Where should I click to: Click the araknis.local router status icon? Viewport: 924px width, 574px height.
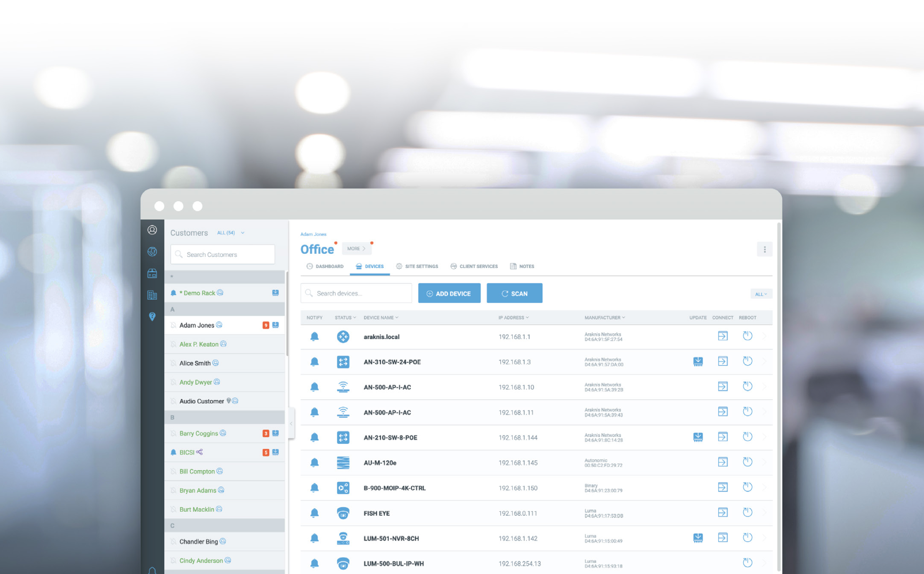tap(343, 337)
